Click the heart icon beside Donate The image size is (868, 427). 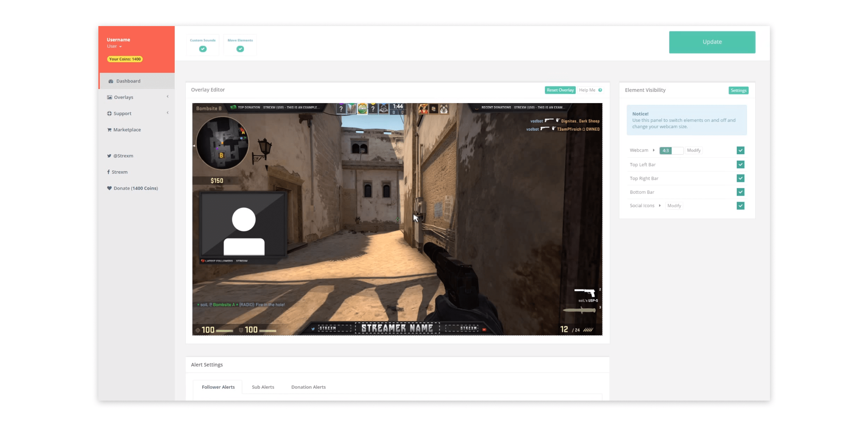[x=109, y=188]
